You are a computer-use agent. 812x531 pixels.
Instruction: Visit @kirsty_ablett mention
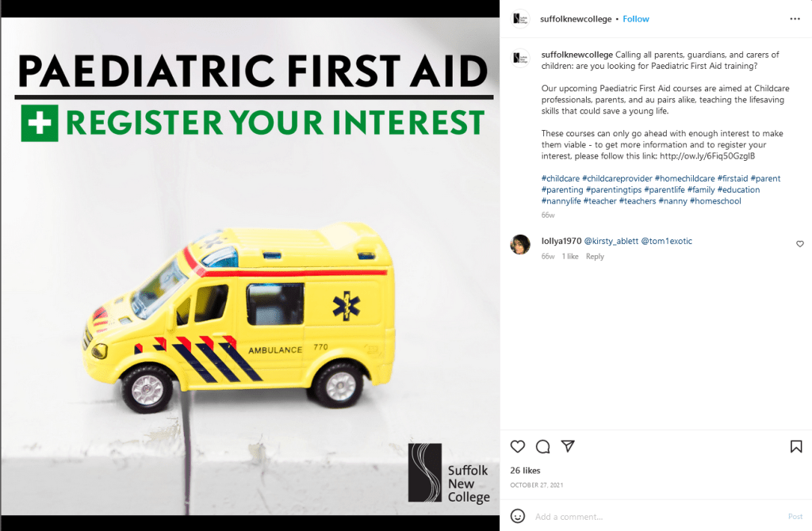pyautogui.click(x=611, y=241)
